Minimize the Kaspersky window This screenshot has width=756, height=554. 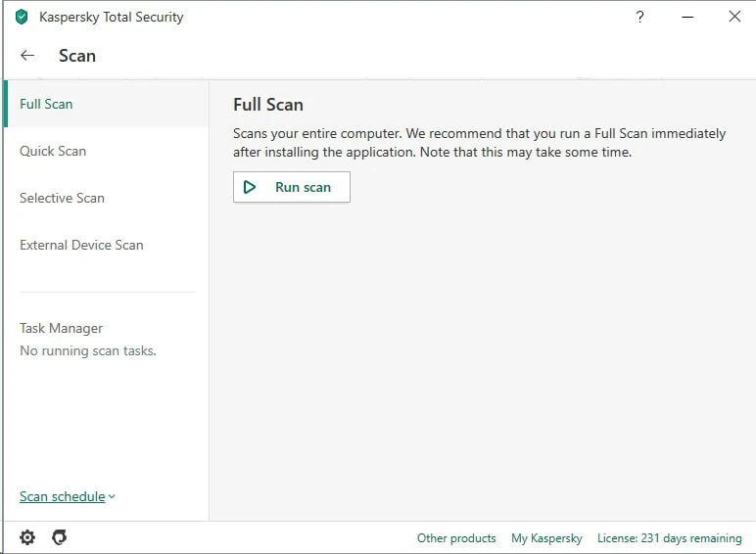(x=687, y=17)
